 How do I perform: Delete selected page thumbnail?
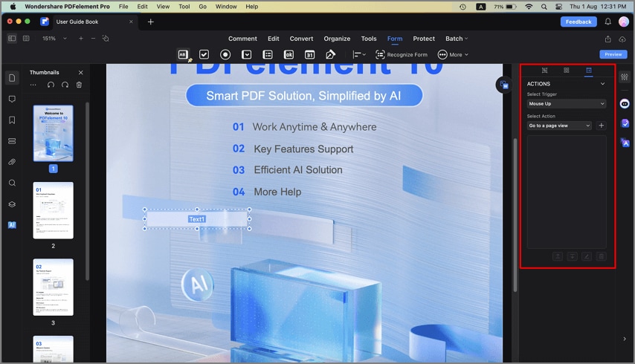[79, 85]
